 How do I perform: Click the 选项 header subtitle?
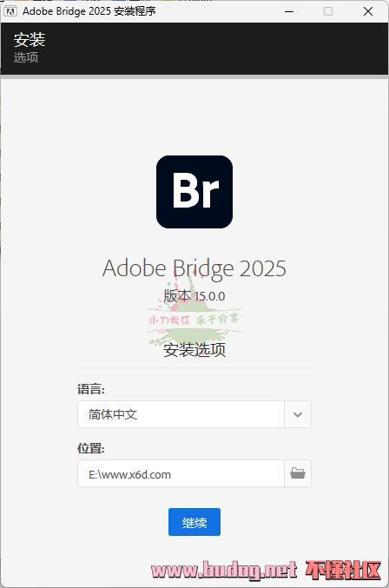tap(26, 57)
